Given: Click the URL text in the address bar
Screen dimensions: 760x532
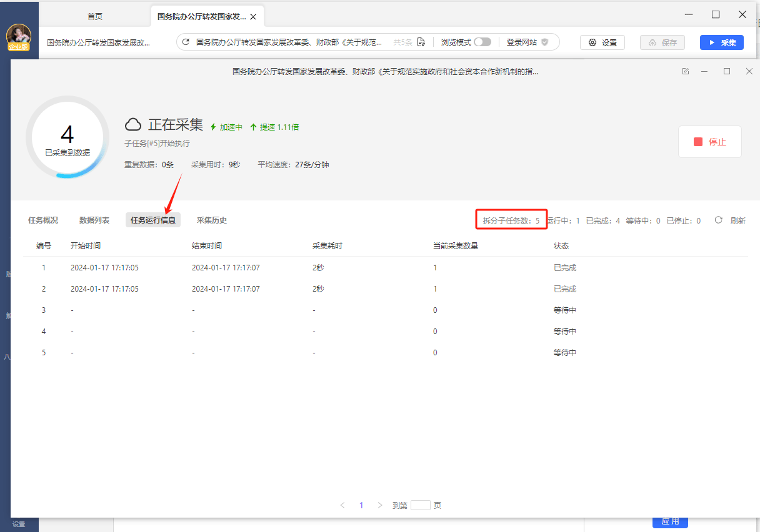Looking at the screenshot, I should (289, 42).
